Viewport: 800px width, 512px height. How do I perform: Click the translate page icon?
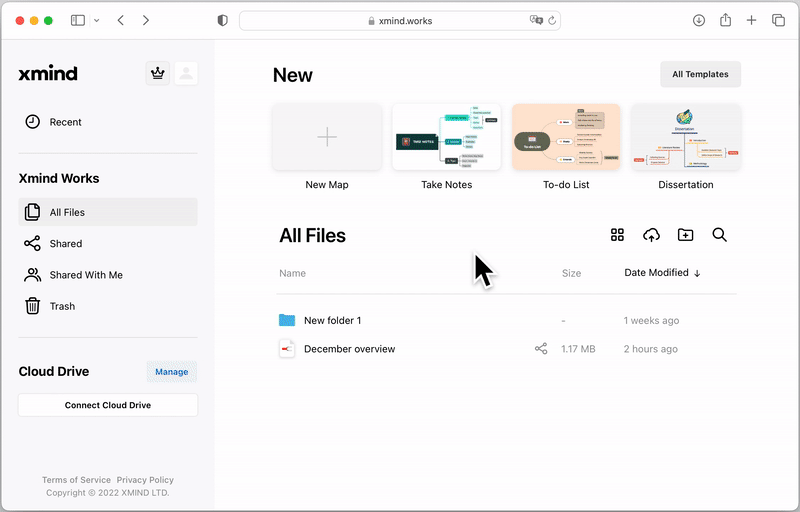tap(536, 20)
